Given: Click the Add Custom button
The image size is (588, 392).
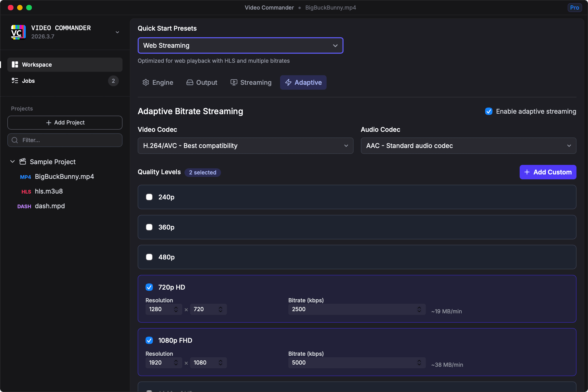Looking at the screenshot, I should (x=548, y=172).
